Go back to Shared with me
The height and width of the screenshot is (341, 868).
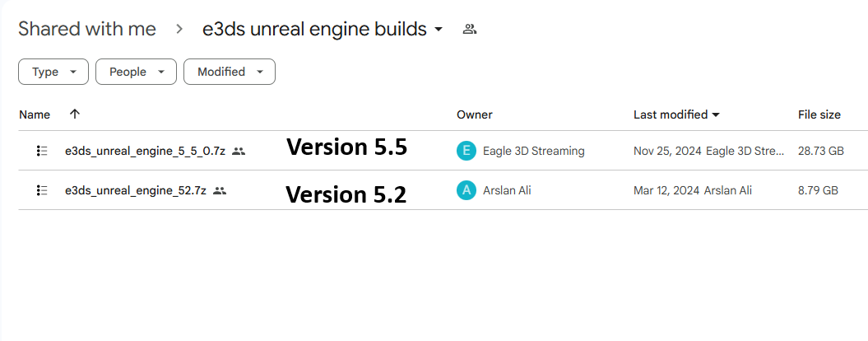point(87,29)
